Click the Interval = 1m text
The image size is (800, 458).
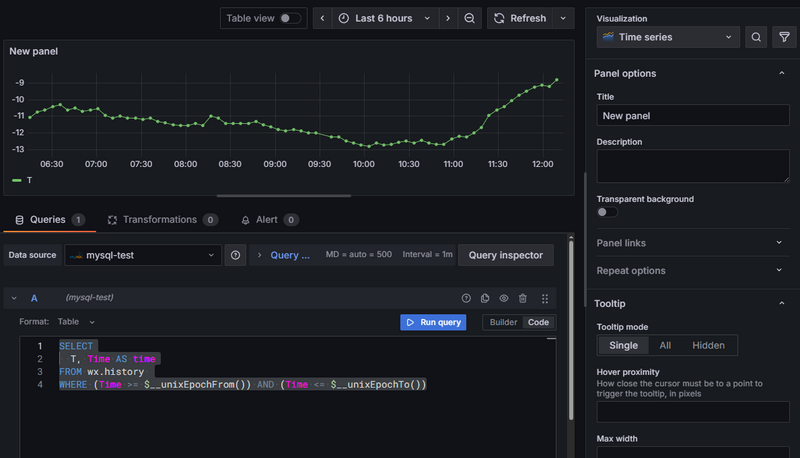428,254
